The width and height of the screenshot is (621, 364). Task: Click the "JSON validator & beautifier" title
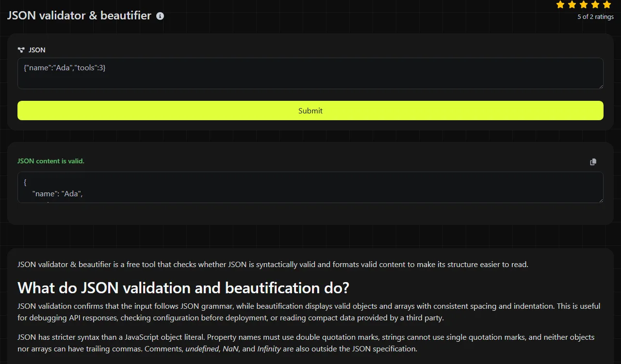pos(79,16)
